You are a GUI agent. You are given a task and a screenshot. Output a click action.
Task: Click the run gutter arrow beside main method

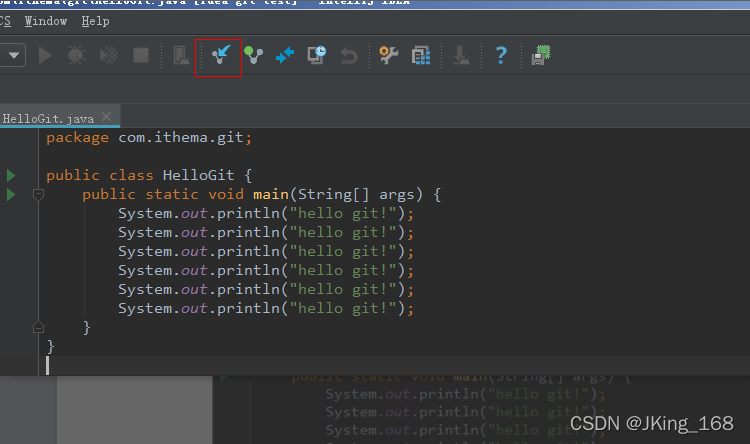tap(11, 195)
